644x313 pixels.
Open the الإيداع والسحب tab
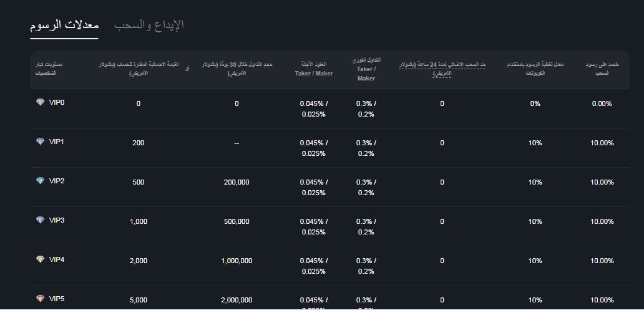[149, 25]
